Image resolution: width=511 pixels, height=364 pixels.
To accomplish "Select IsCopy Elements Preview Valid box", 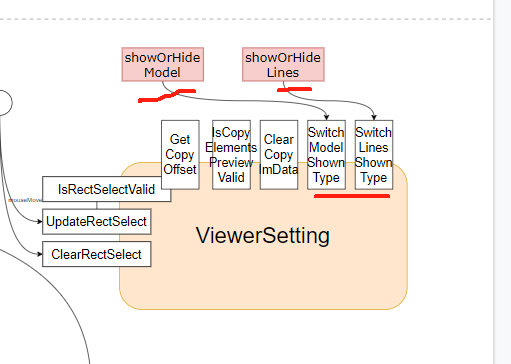I will (x=231, y=155).
